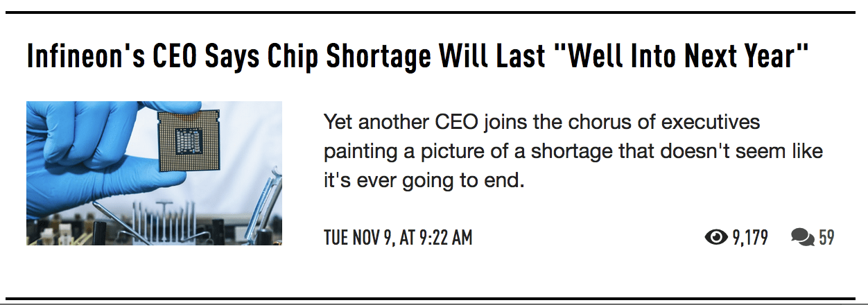Click the top horizontal divider line
This screenshot has height=305, width=868.
[x=434, y=12]
